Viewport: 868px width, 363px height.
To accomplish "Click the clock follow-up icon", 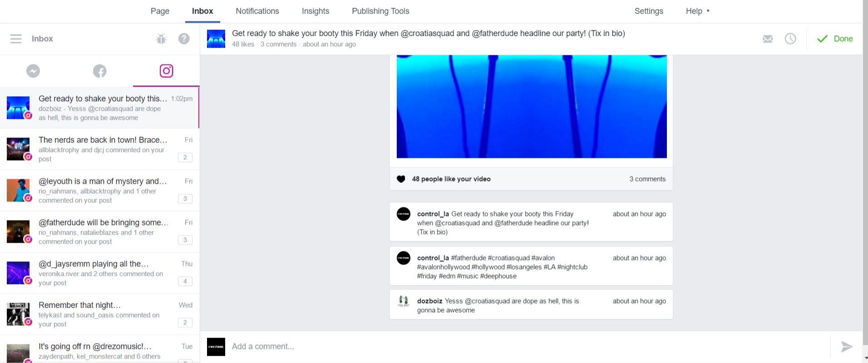I will tap(790, 39).
